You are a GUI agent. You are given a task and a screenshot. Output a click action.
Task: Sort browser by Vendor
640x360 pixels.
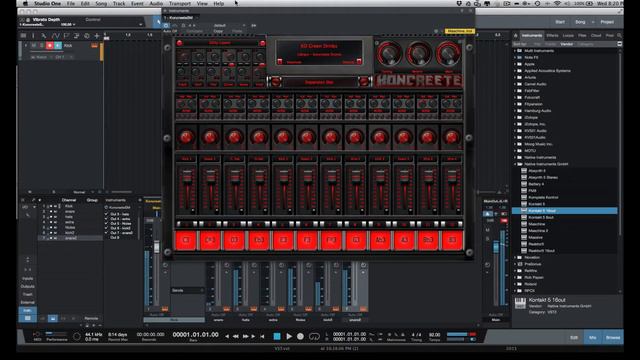click(567, 44)
